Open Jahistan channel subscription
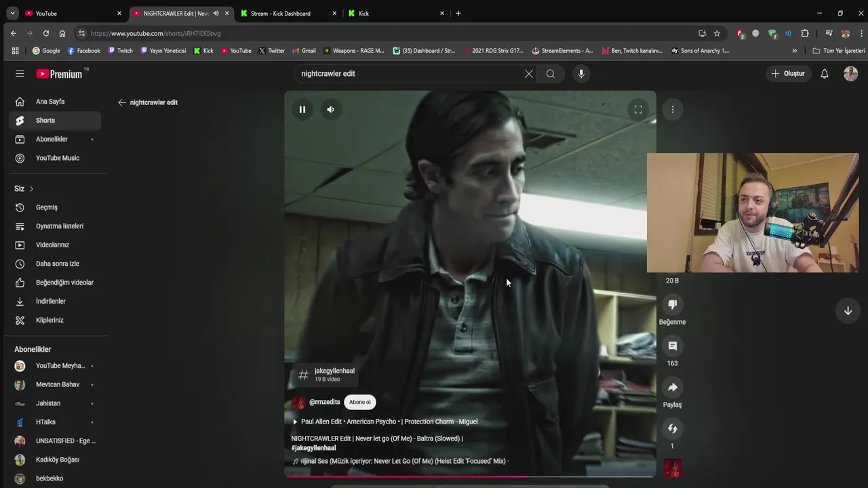 point(54,403)
